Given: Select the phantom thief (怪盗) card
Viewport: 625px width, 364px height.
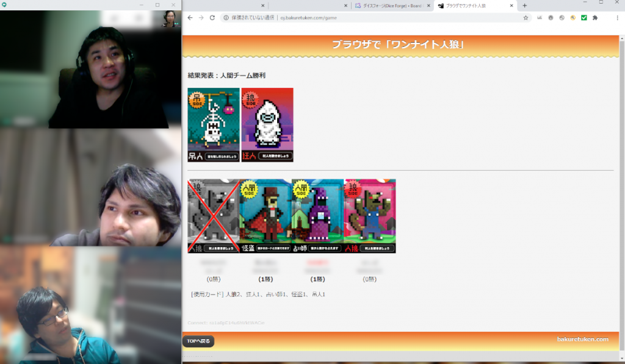Looking at the screenshot, I should pos(266,216).
